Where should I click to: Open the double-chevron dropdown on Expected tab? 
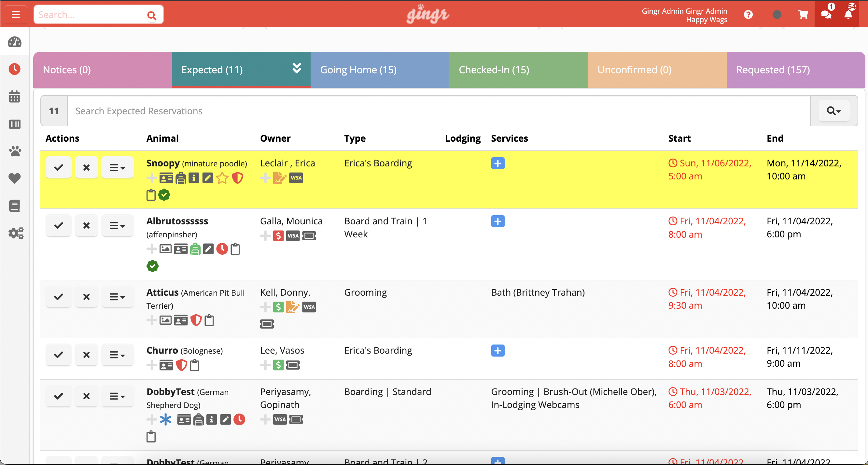(297, 68)
